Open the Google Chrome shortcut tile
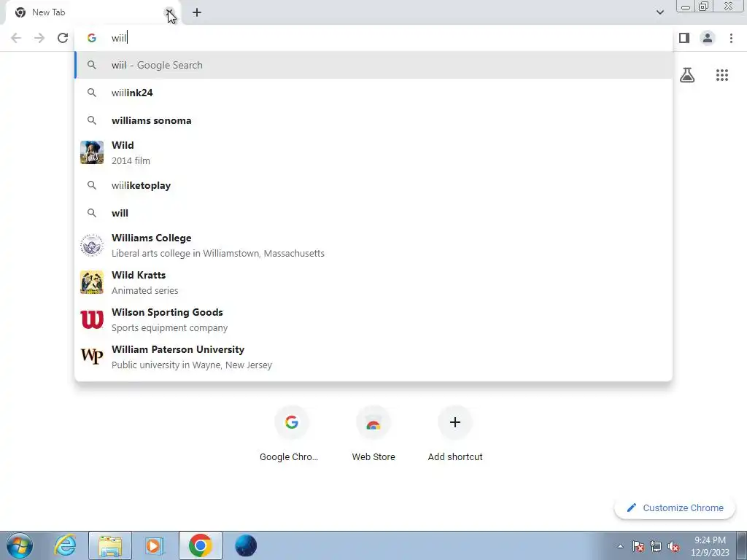747x560 pixels. (x=291, y=433)
